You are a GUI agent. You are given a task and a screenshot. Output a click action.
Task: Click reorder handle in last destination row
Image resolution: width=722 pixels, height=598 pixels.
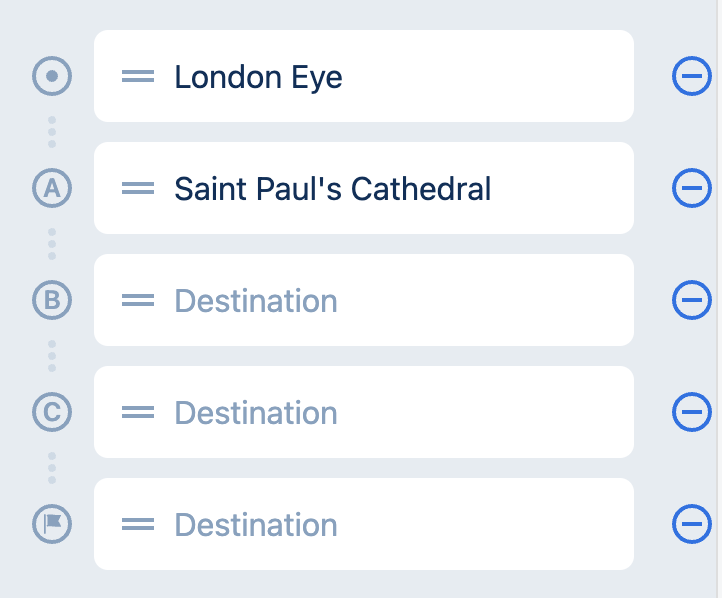(x=138, y=524)
